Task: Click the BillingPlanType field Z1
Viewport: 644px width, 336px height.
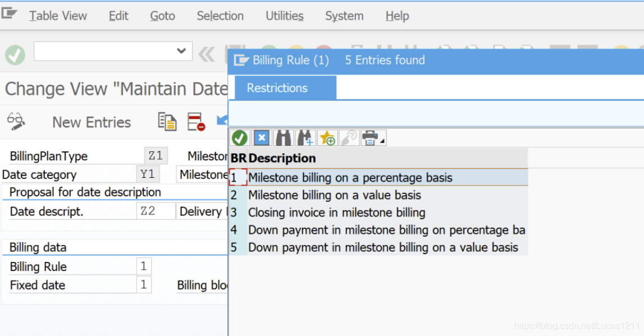Action: click(156, 156)
